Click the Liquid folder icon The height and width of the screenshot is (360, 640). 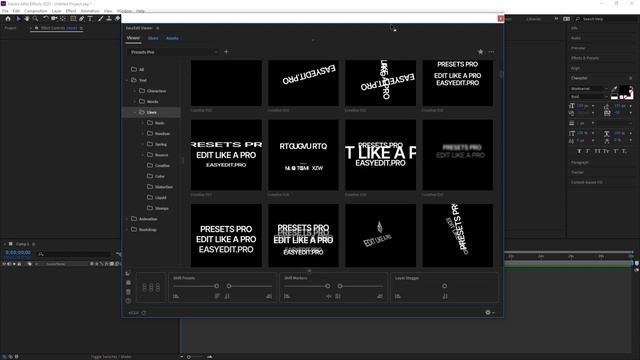150,197
